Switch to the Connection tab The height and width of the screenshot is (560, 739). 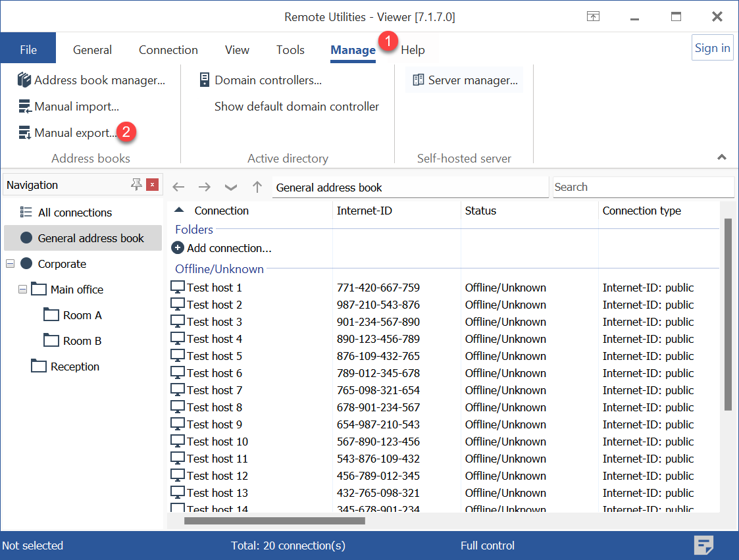[168, 50]
